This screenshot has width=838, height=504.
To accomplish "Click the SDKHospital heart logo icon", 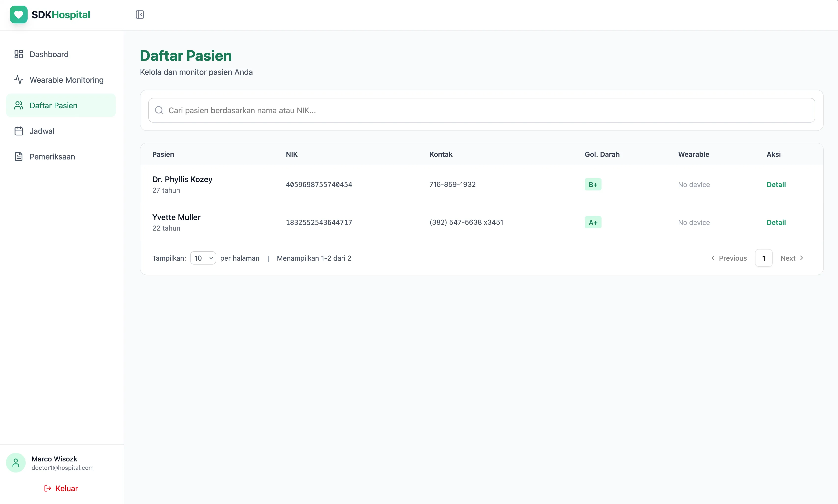I will click(19, 15).
